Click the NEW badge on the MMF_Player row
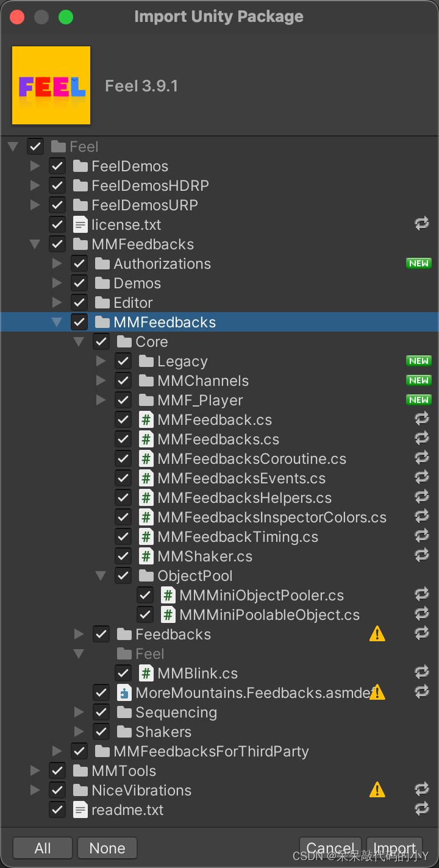This screenshot has height=868, width=439. click(419, 400)
